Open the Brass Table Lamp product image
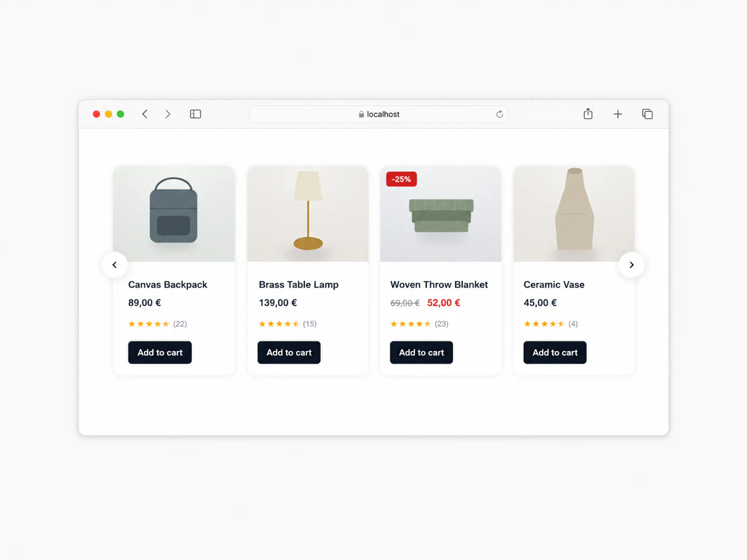747x560 pixels. point(308,214)
